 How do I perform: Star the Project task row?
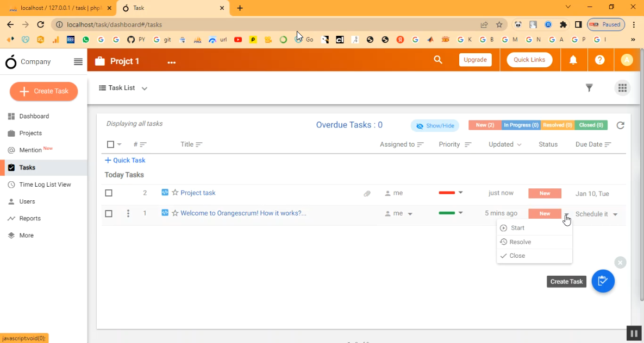175,193
